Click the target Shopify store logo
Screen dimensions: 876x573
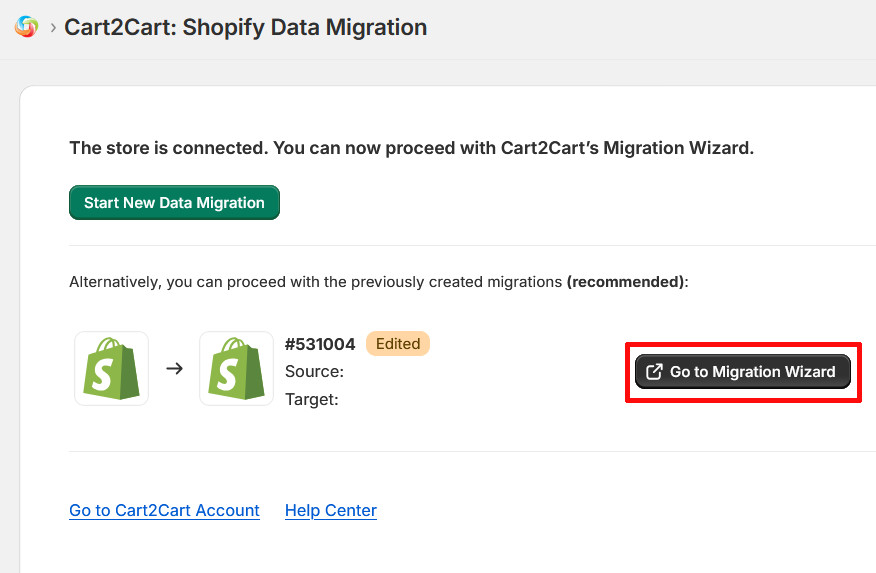pyautogui.click(x=236, y=369)
